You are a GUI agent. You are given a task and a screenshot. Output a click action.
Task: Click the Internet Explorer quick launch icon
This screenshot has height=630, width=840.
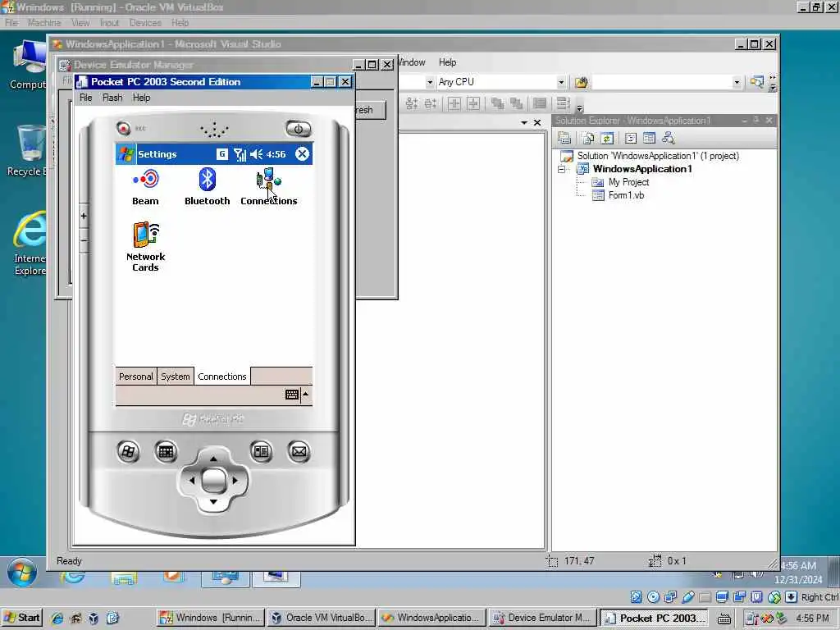[x=57, y=618]
